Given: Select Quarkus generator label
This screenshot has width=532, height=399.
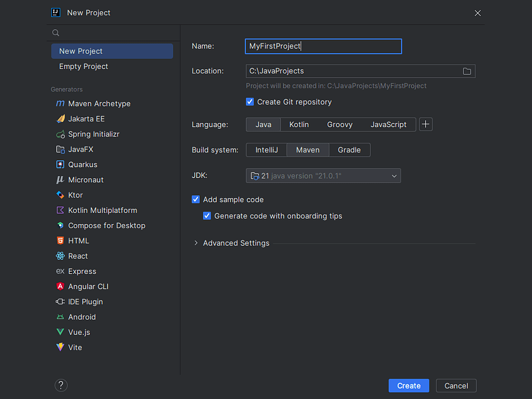Looking at the screenshot, I should point(83,165).
